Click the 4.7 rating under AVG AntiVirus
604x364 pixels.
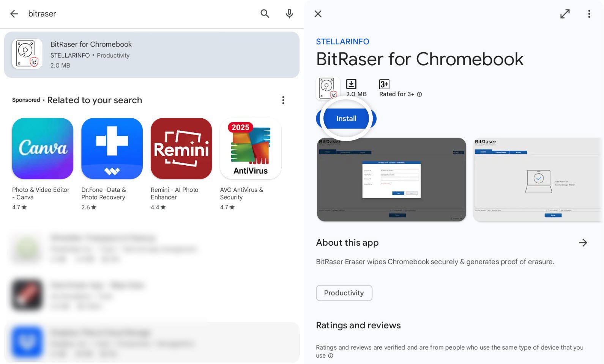click(227, 207)
